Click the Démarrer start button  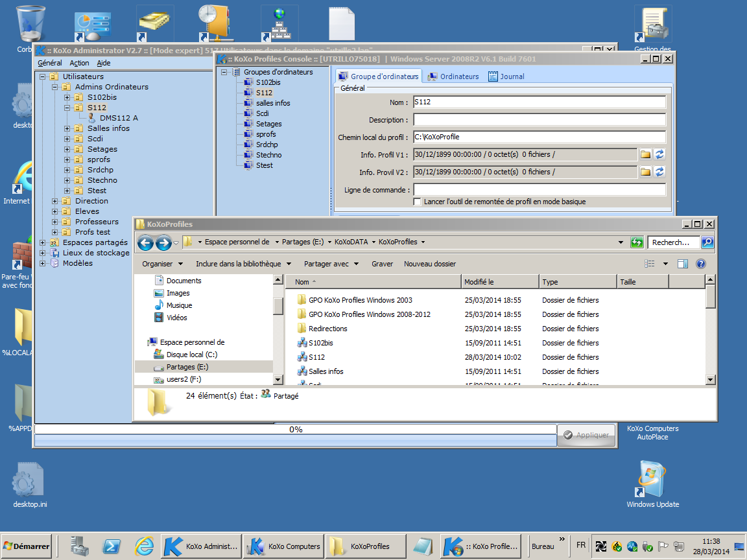[27, 546]
